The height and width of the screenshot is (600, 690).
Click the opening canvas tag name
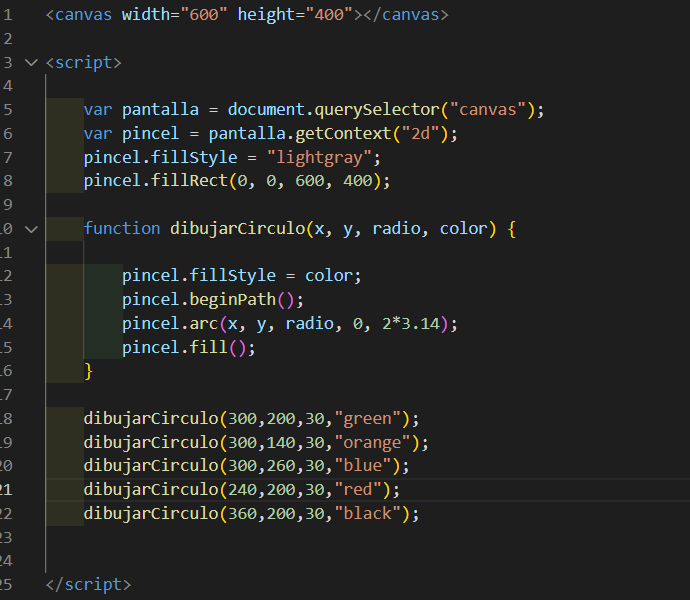[x=83, y=15]
